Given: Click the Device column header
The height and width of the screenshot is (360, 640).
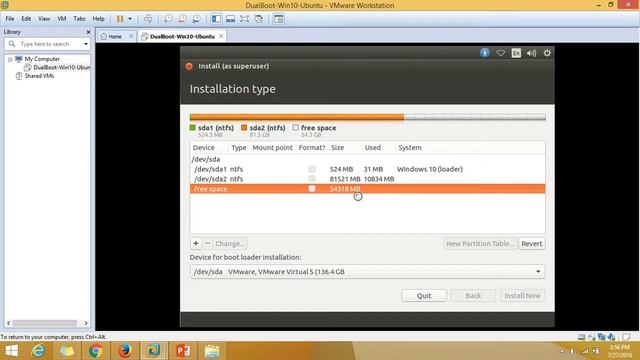Looking at the screenshot, I should coord(204,148).
